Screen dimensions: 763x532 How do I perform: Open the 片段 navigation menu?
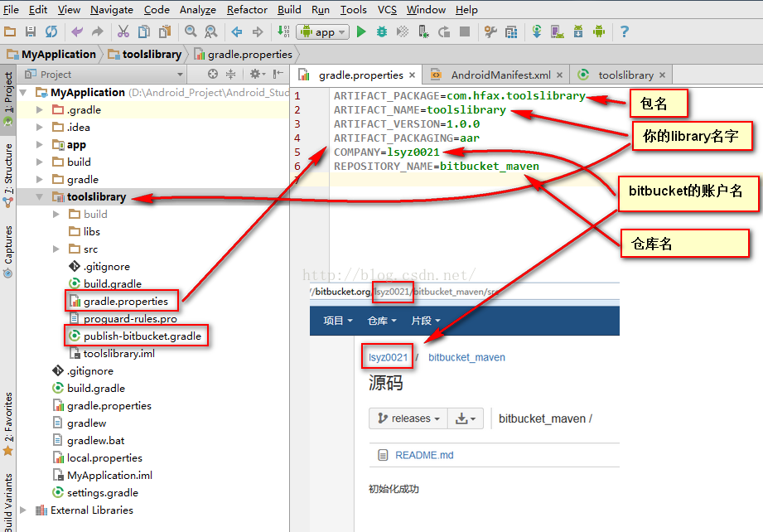click(426, 321)
